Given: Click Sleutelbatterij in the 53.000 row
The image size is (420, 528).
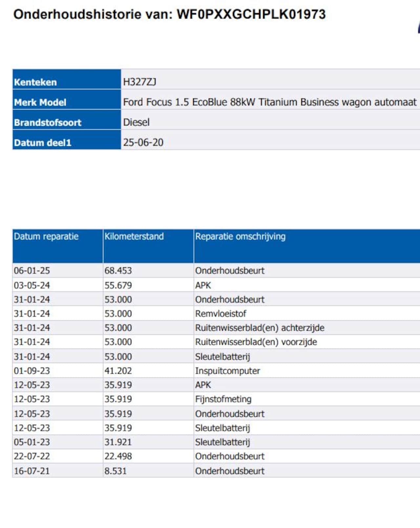Looking at the screenshot, I should click(x=222, y=357).
